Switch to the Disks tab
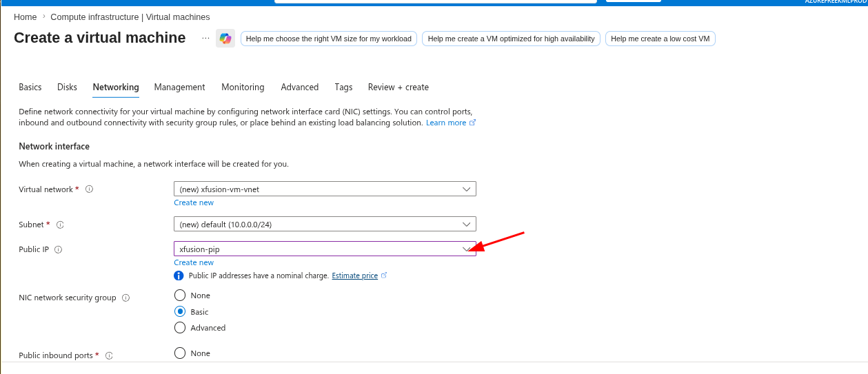The height and width of the screenshot is (374, 868). coord(67,87)
